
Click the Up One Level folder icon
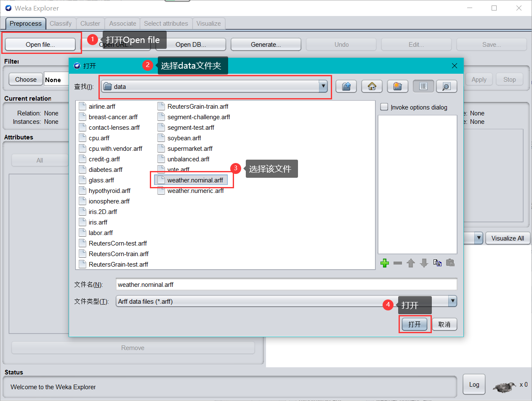[x=346, y=86]
